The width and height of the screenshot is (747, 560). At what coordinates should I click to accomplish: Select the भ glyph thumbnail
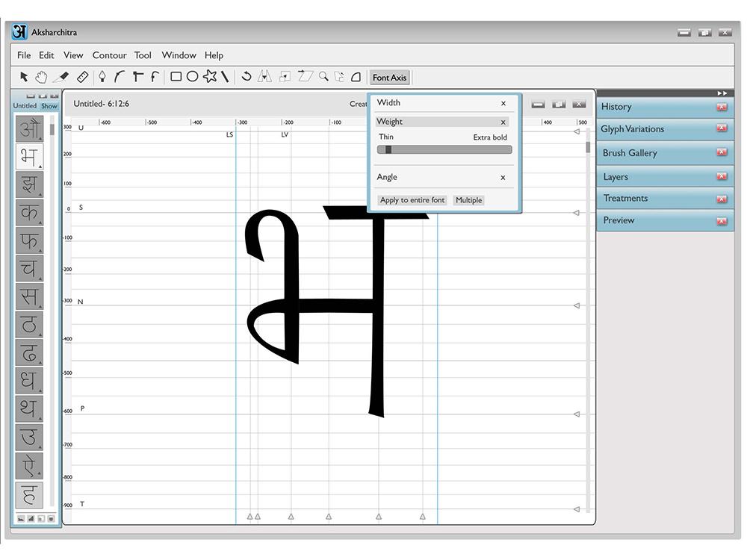[29, 157]
